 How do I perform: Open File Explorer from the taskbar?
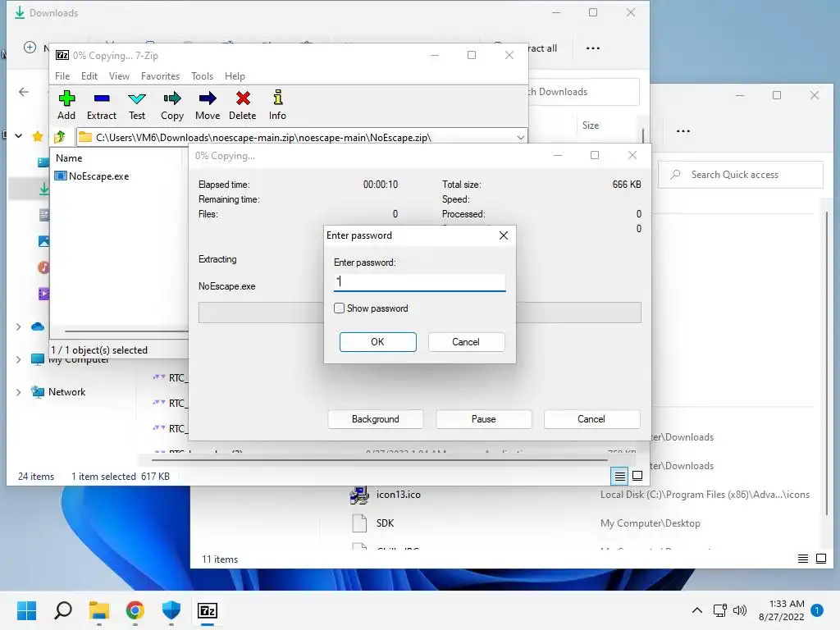pos(99,610)
